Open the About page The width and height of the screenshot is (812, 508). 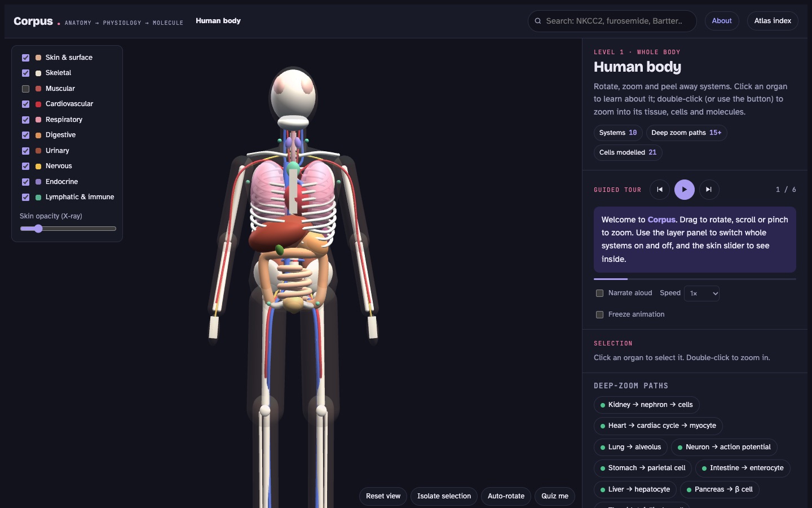tap(722, 21)
